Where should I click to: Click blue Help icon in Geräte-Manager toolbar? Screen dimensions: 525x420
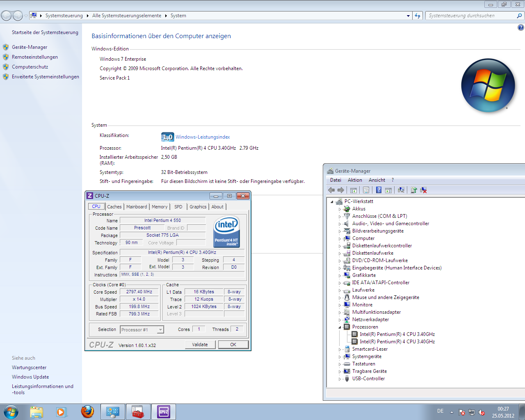tap(379, 190)
